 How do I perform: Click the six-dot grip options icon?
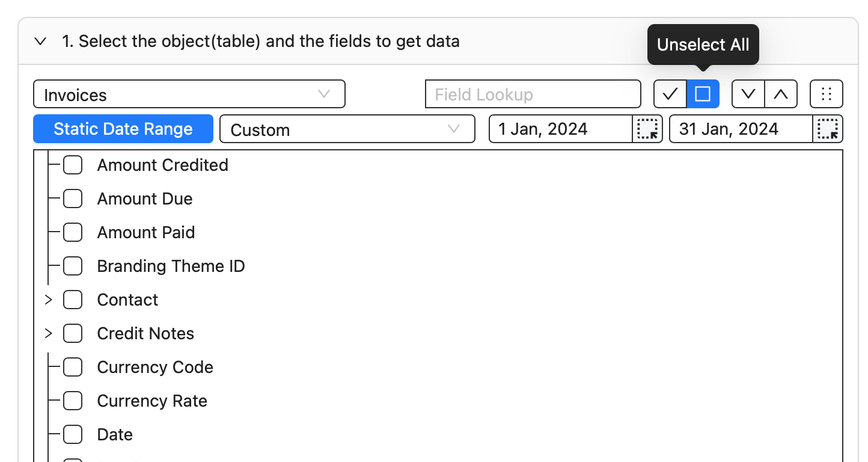coord(827,94)
